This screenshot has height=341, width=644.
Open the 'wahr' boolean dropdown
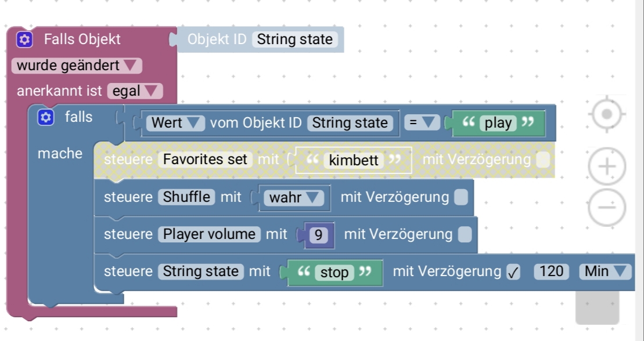tap(294, 198)
